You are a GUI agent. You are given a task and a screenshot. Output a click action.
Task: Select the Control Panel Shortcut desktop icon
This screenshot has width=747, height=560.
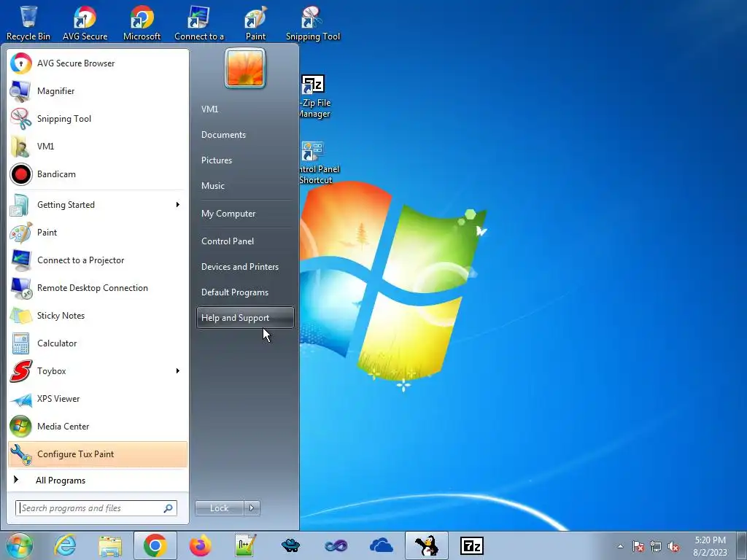pyautogui.click(x=318, y=163)
